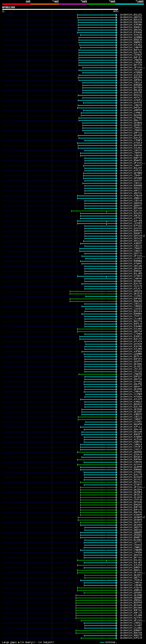This screenshot has height=644, width=146.
Task: Select hit label UniRef100_B8ALB8
Action: coord(131,301)
